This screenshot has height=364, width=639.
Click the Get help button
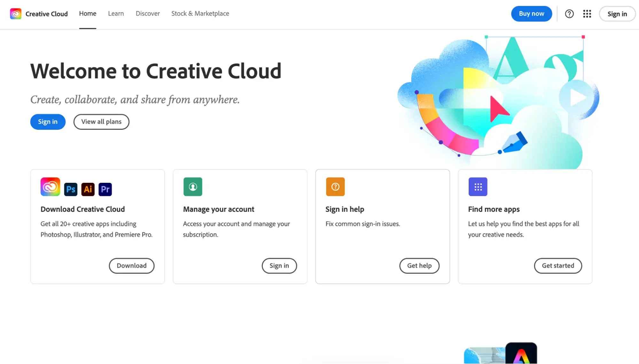419,266
